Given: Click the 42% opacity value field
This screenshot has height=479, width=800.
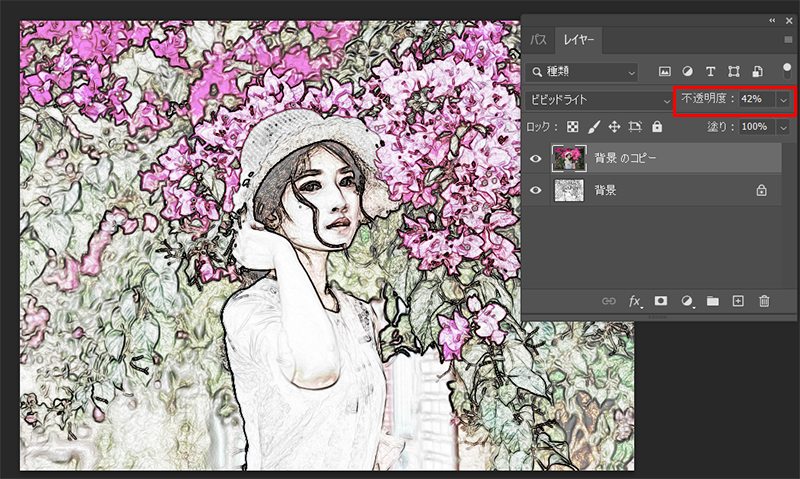Looking at the screenshot, I should point(754,100).
